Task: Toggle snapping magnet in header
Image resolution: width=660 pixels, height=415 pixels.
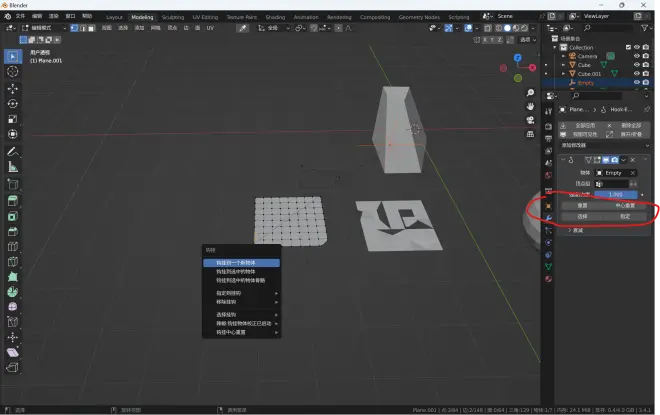Action: 314,28
